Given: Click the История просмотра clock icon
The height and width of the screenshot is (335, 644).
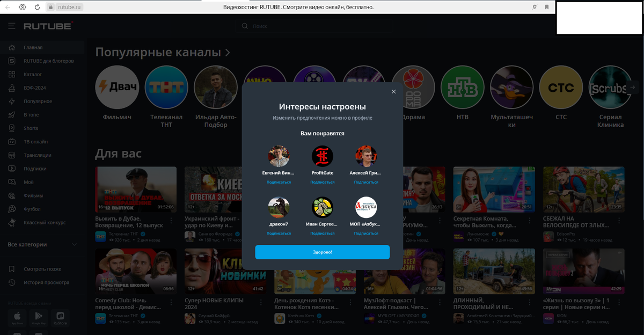Looking at the screenshot, I should 12,282.
